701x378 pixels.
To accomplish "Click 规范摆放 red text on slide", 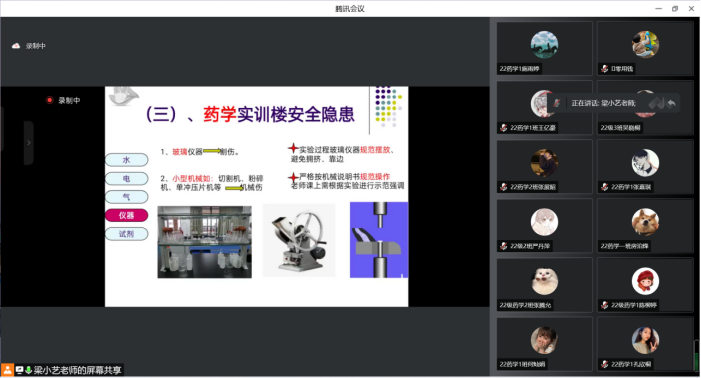I will (375, 150).
